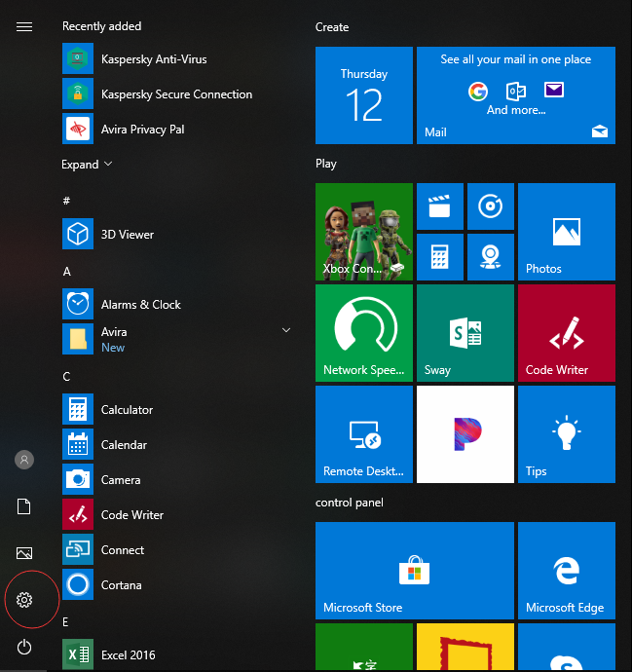Open the Calculator icon in app list
This screenshot has height=672, width=632.
[x=78, y=409]
